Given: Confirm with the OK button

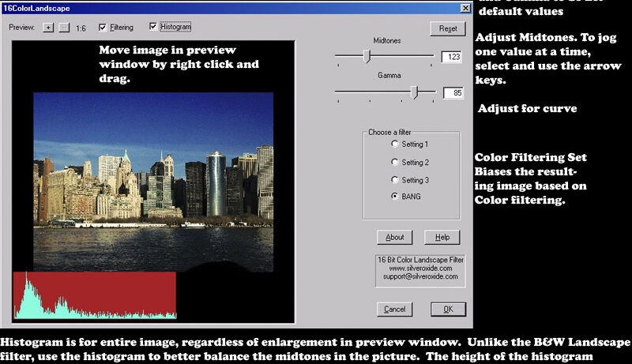Looking at the screenshot, I should tap(448, 310).
